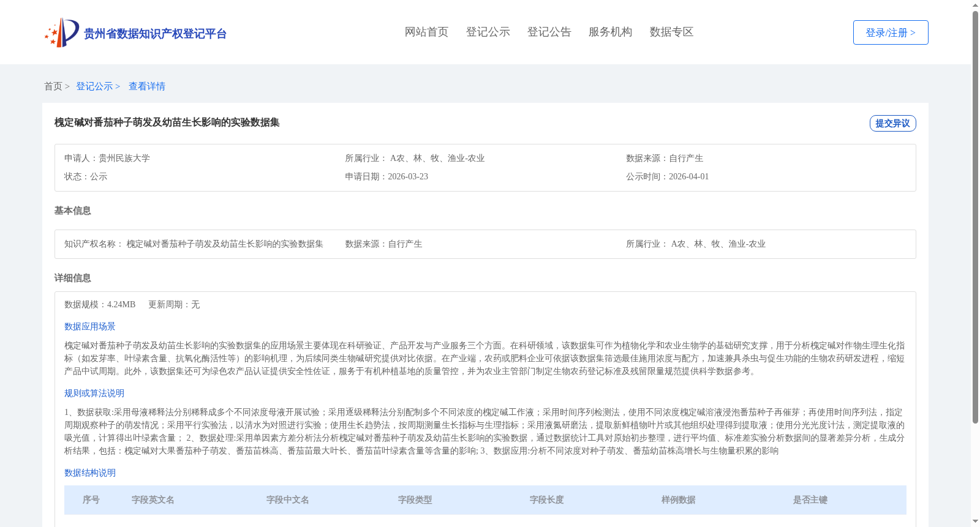Screen dimensions: 980x527
Task: Click the platform logo icon
Action: click(x=62, y=32)
